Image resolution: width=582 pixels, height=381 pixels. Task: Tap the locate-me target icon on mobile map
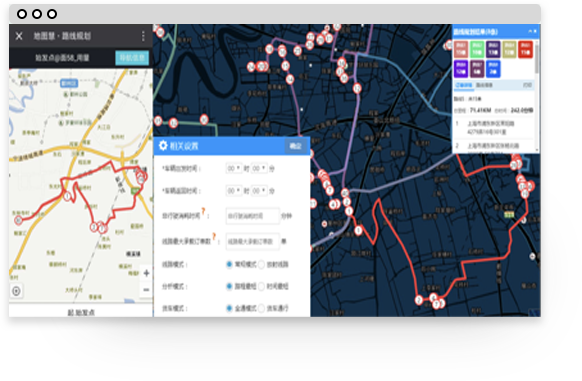pyautogui.click(x=16, y=291)
